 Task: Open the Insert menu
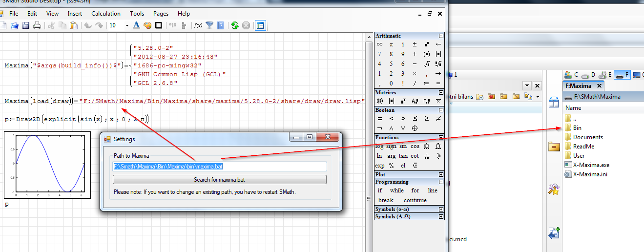[x=75, y=14]
